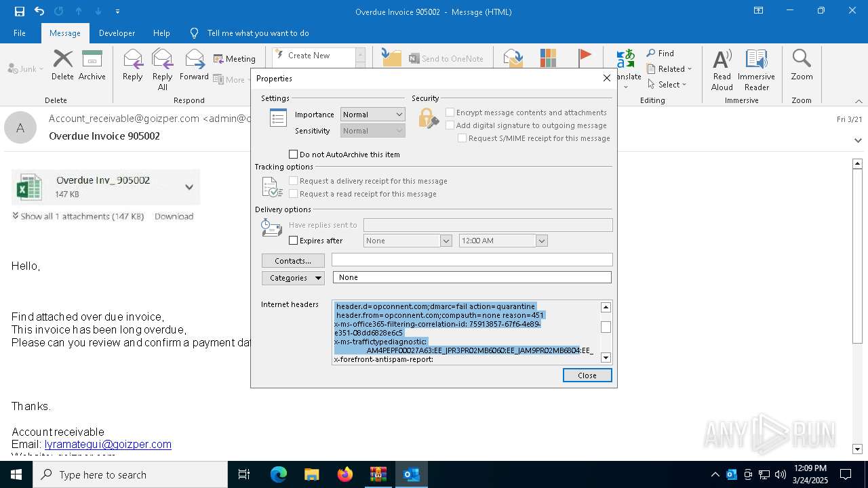
Task: Click the taskbar search box
Action: coord(130,474)
